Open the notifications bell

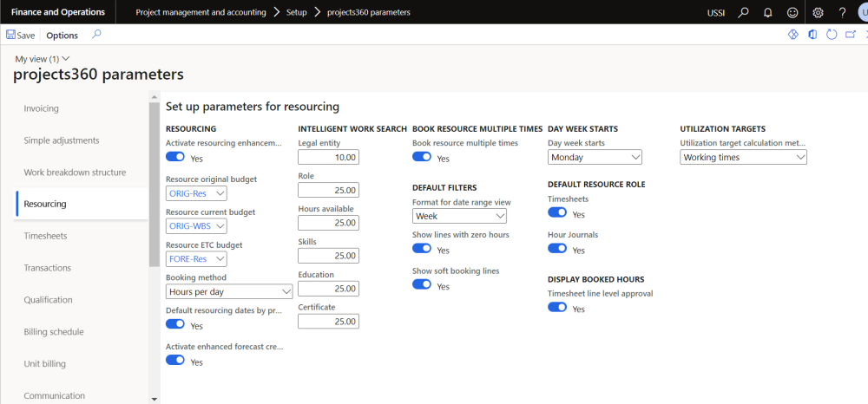click(767, 12)
